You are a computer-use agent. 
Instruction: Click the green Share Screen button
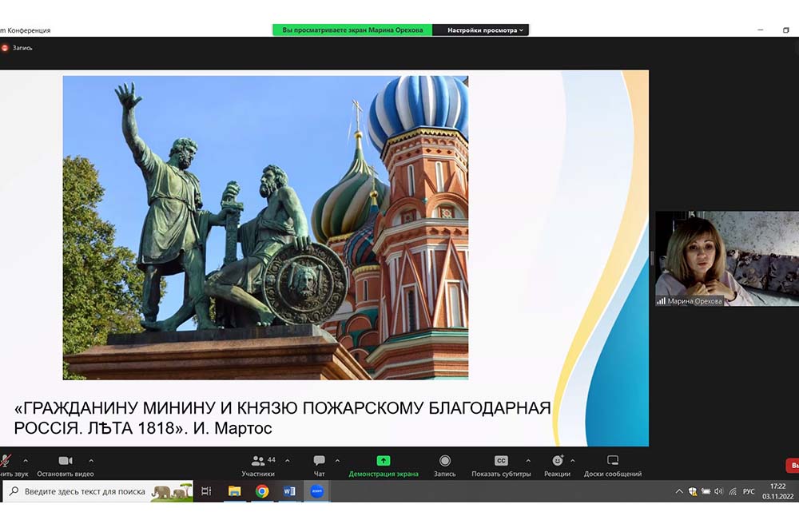pyautogui.click(x=383, y=461)
